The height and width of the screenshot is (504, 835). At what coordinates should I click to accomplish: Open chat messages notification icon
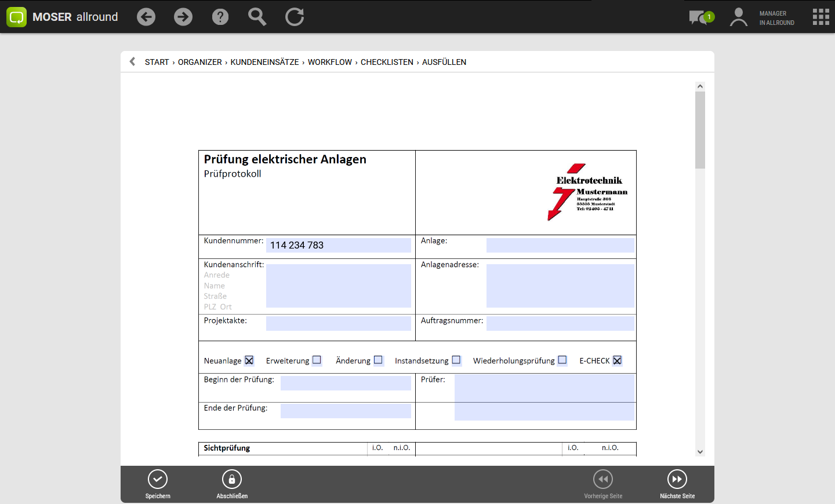point(700,17)
